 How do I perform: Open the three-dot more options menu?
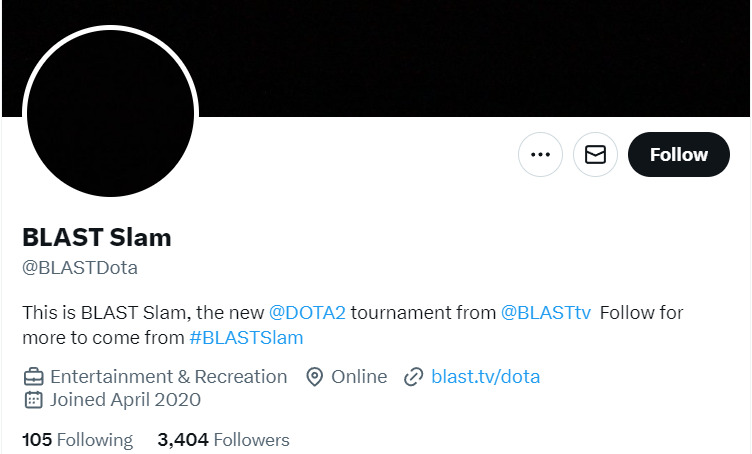[540, 154]
